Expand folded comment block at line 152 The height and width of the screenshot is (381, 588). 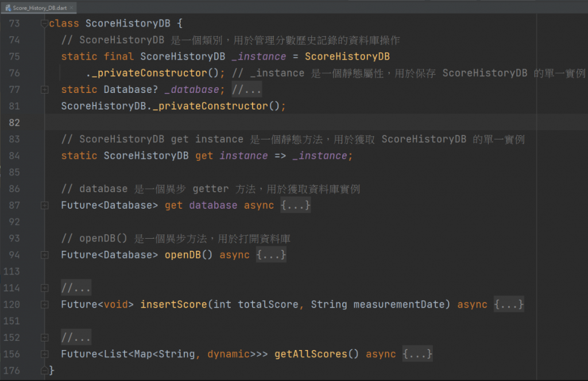(x=44, y=337)
